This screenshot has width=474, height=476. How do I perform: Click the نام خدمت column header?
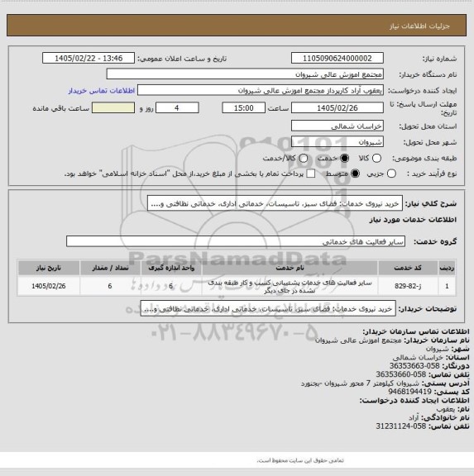click(x=290, y=268)
